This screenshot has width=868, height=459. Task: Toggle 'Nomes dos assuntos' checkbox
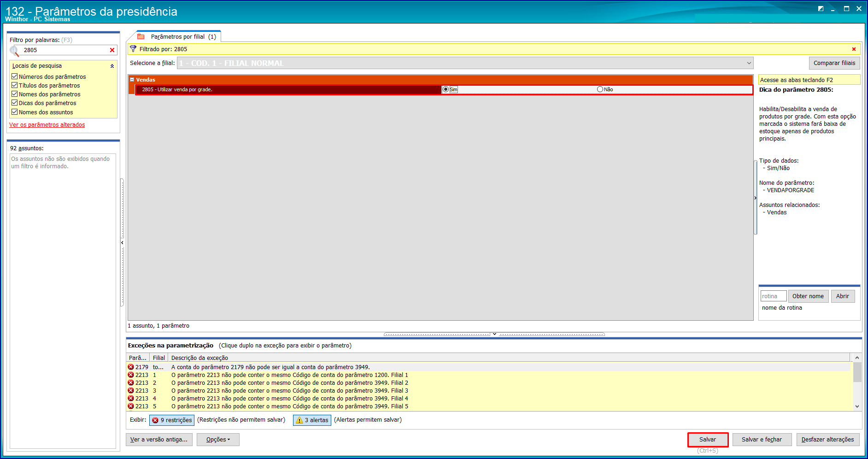point(15,112)
